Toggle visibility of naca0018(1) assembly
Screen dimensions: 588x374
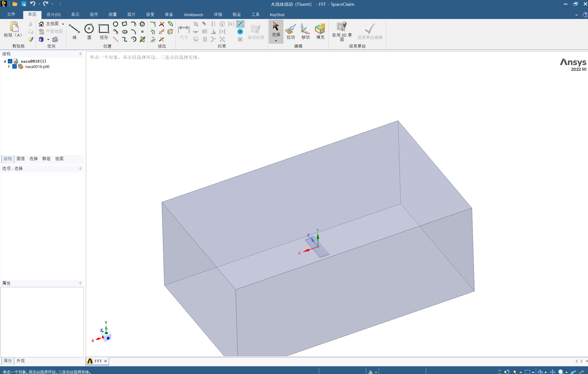[10, 60]
